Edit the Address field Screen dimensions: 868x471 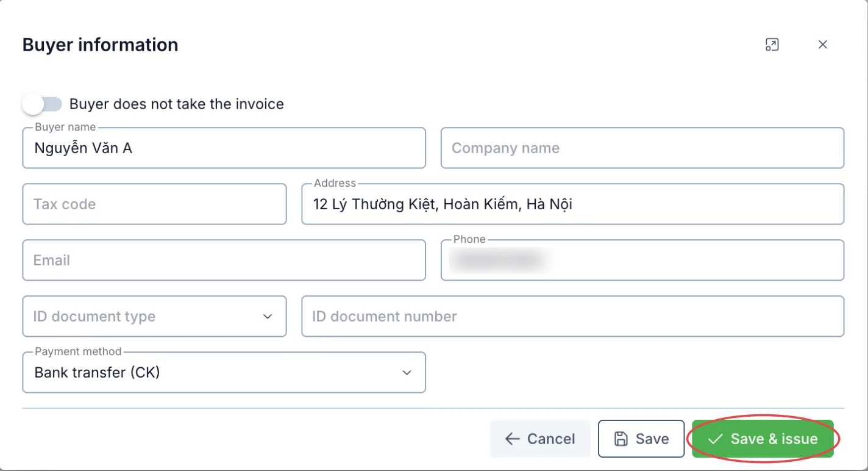(x=573, y=204)
